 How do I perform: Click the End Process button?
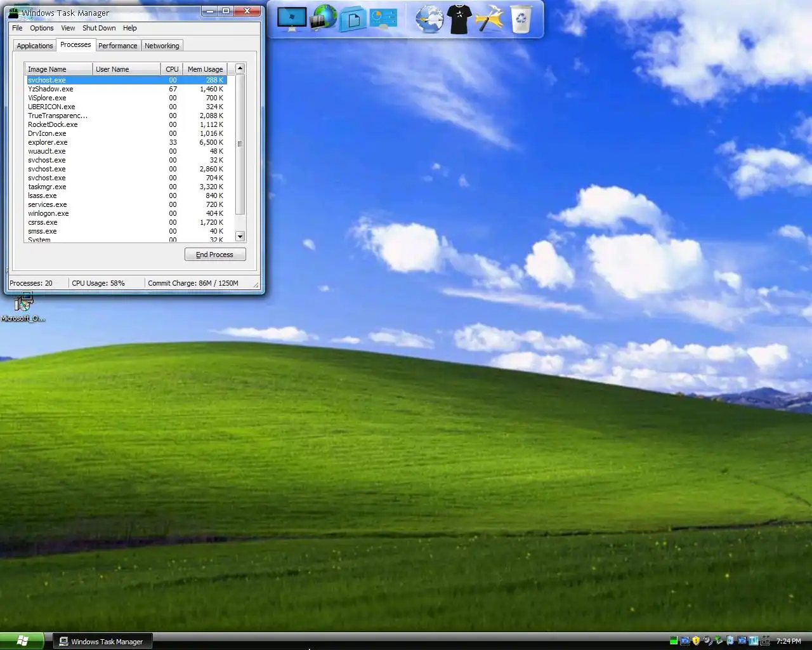pos(215,255)
